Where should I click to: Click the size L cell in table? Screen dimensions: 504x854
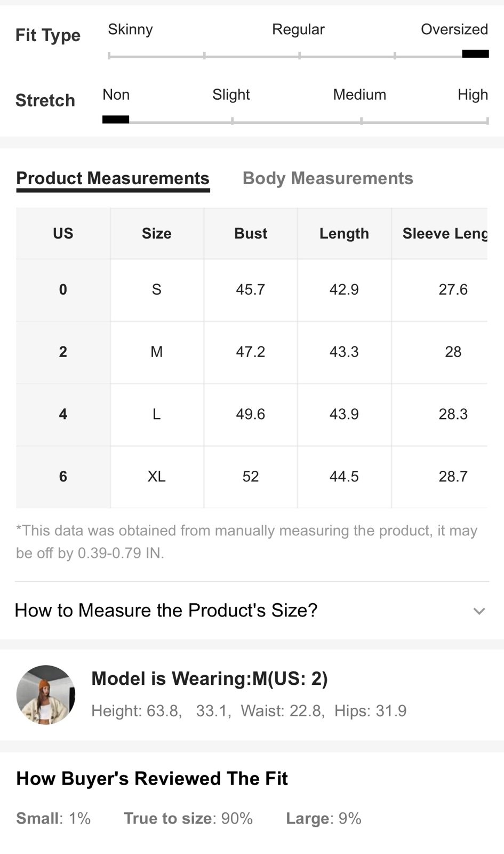(x=157, y=415)
